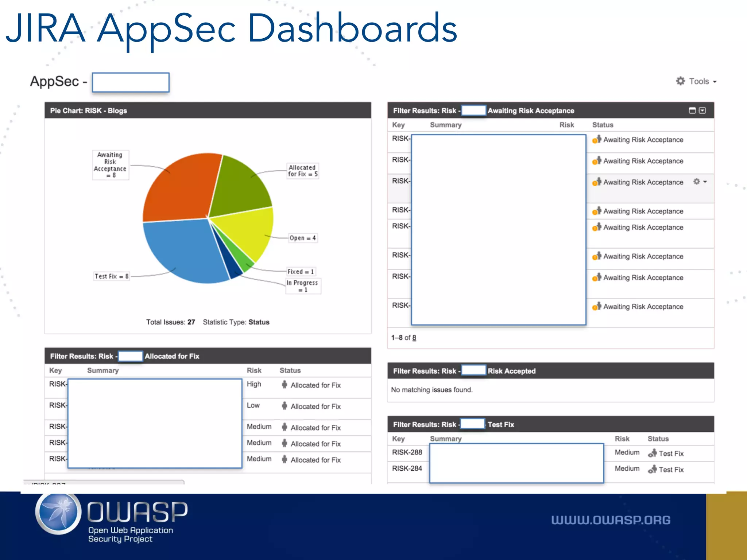Open WWW.OWASP.ORG link in footer
The width and height of the screenshot is (747, 560).
point(611,520)
